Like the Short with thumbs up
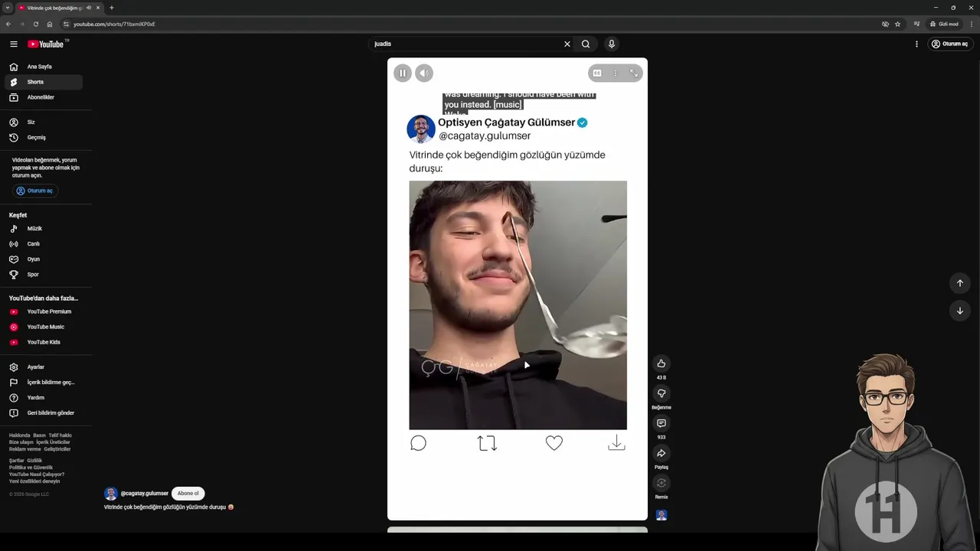Image resolution: width=980 pixels, height=551 pixels. click(x=661, y=364)
